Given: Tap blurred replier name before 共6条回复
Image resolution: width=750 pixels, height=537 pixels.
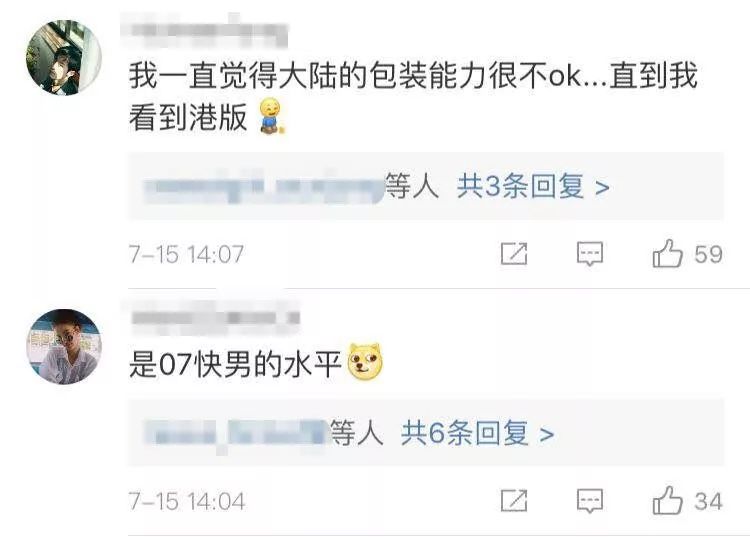Looking at the screenshot, I should coord(237,433).
